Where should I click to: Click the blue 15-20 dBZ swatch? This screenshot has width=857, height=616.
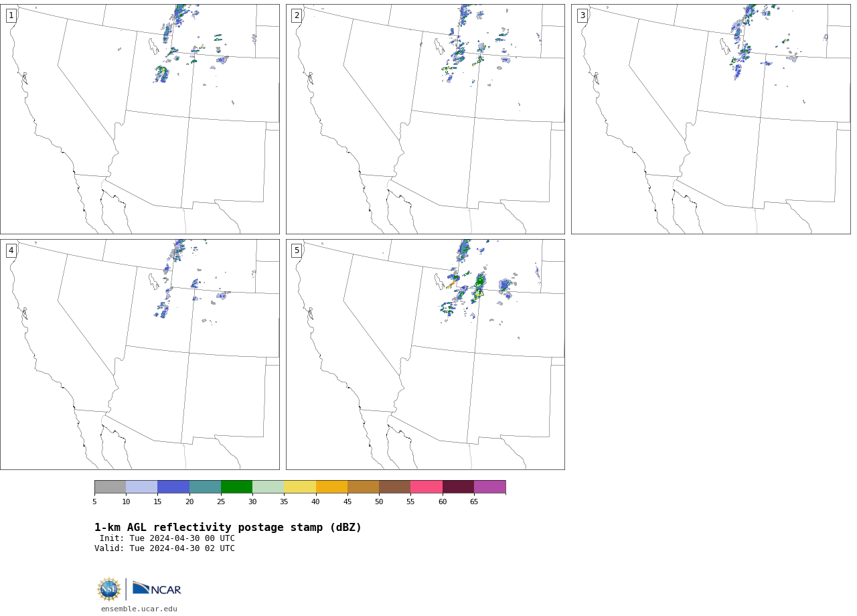(x=173, y=487)
